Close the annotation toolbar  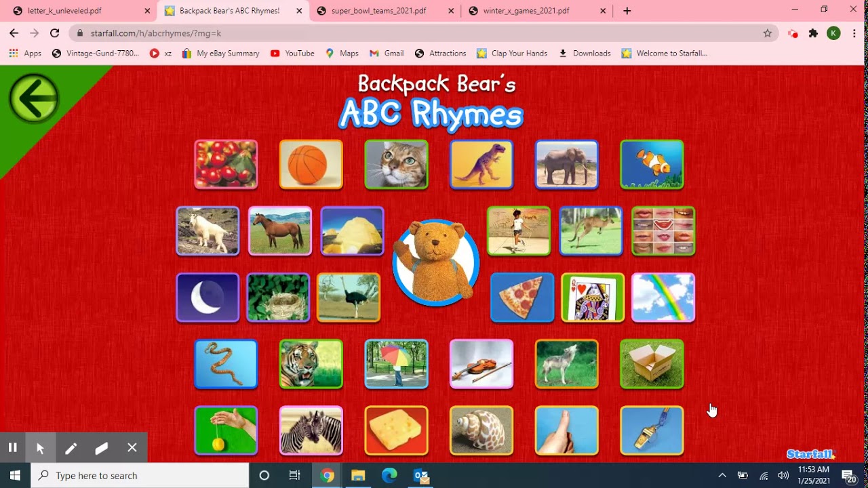click(x=132, y=447)
